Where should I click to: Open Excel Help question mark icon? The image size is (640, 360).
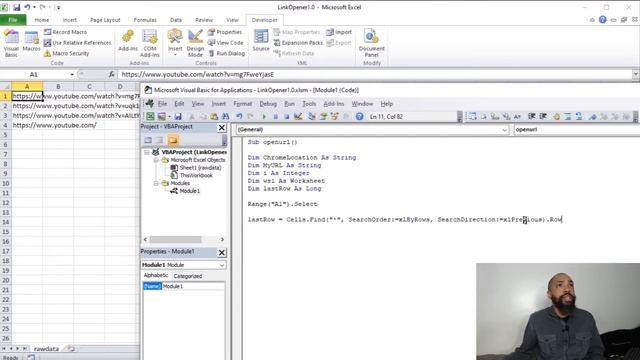coord(602,20)
